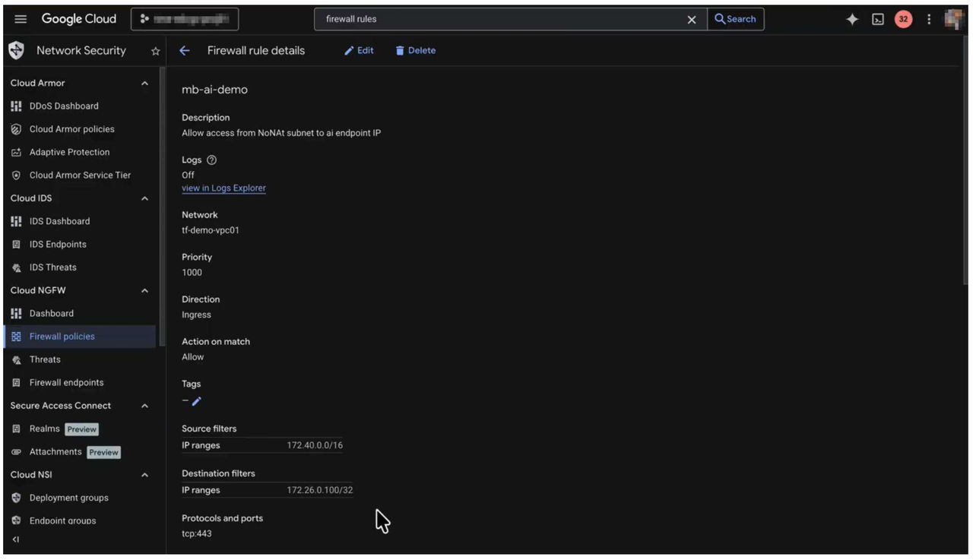Click the IDS Threats icon
The width and height of the screenshot is (973, 560).
tap(16, 267)
